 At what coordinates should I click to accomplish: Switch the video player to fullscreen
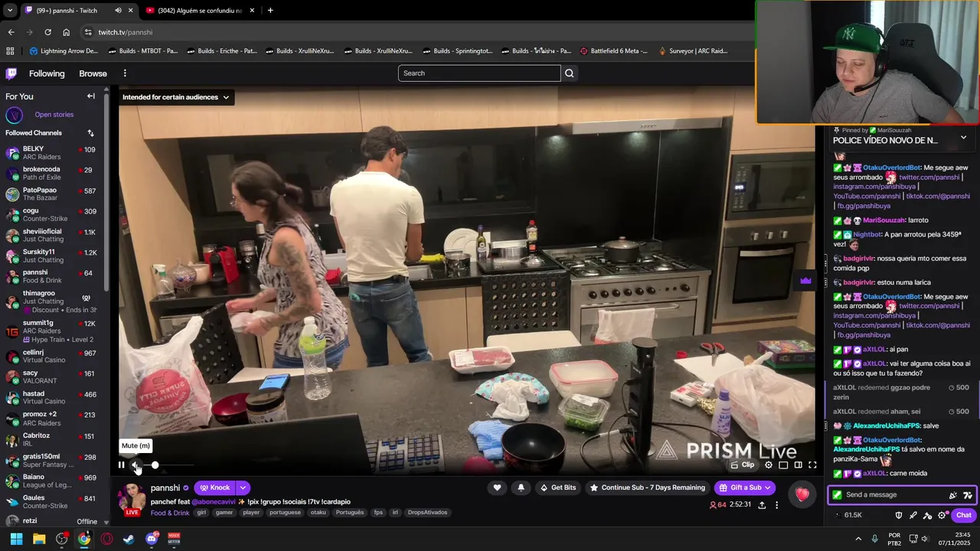pos(812,465)
